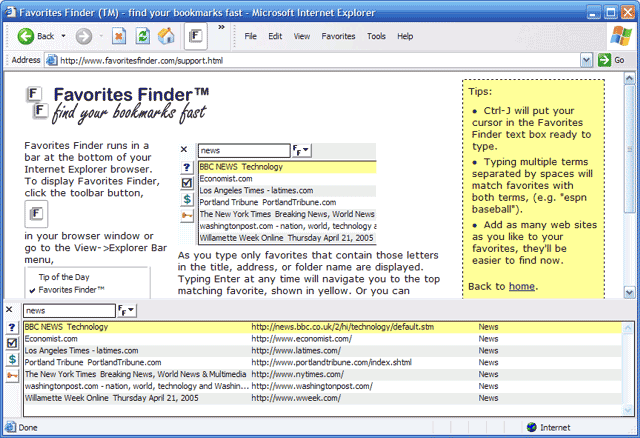Click the Internet Explorer title bar icon
Image resolution: width=640 pixels, height=438 pixels.
point(10,12)
